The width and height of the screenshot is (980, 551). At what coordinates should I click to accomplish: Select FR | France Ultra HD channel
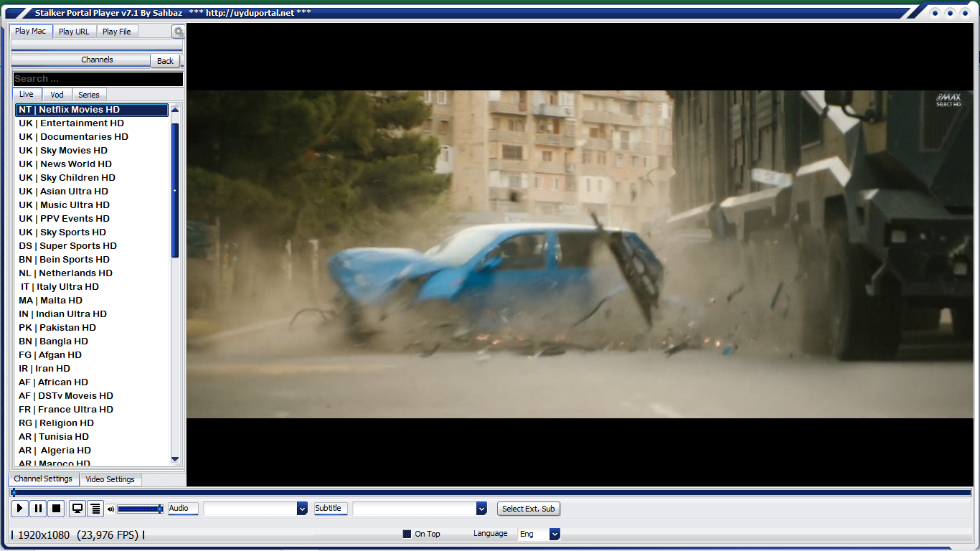pyautogui.click(x=92, y=410)
